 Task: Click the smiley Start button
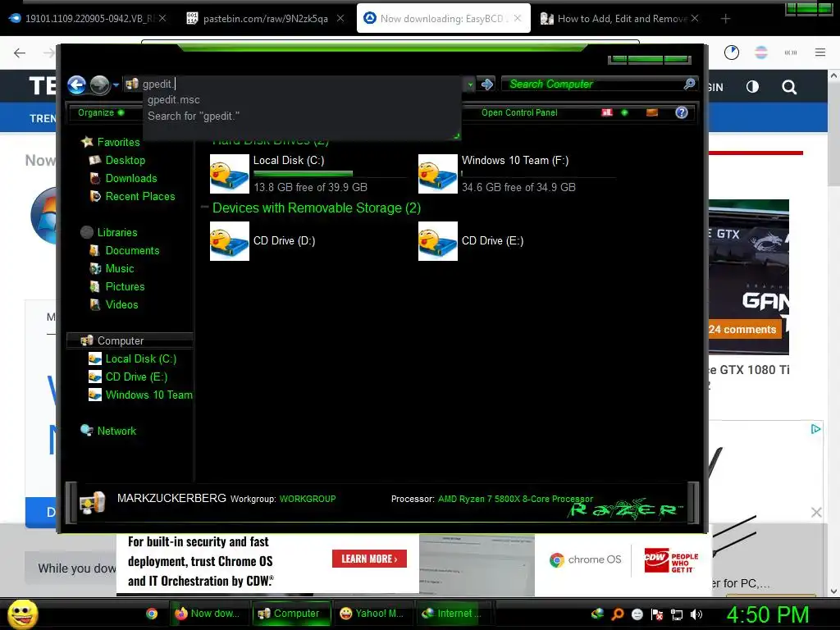[x=22, y=614]
